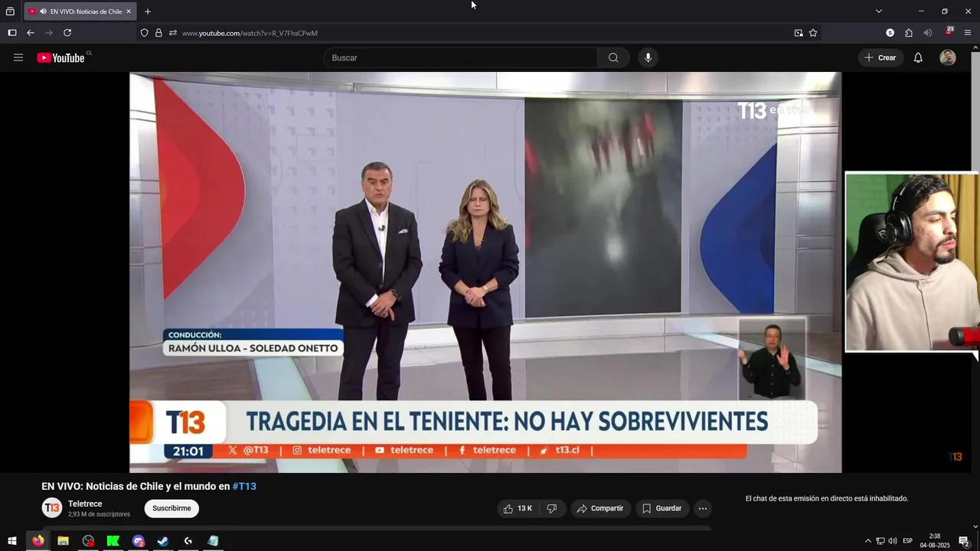Focus the Buscar search box
This screenshot has height=551, width=980.
461,57
